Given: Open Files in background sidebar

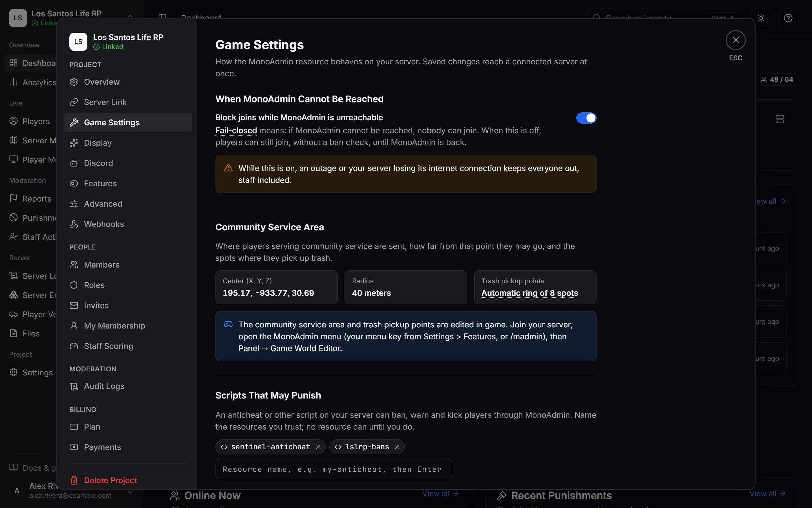Looking at the screenshot, I should pyautogui.click(x=30, y=334).
